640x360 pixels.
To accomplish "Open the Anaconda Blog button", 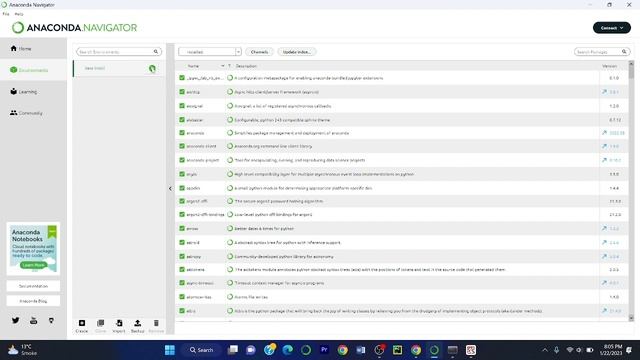I will coord(33,301).
